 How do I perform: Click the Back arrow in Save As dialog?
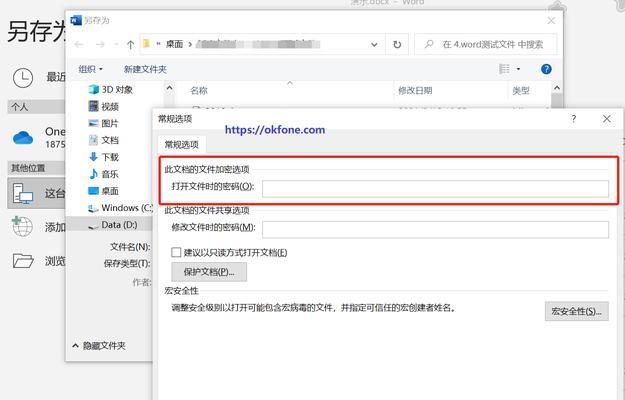(79, 44)
